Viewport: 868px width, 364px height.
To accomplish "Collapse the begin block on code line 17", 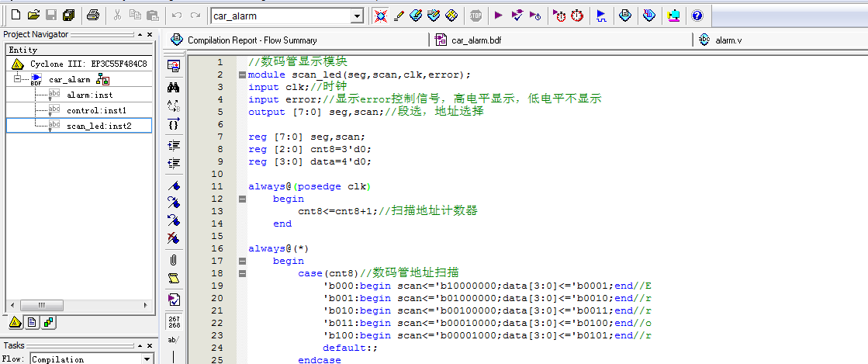I will pyautogui.click(x=242, y=261).
